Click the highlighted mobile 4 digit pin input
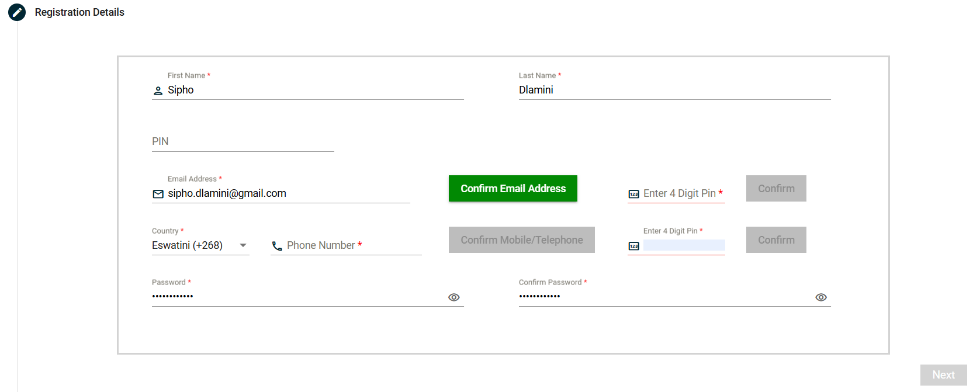This screenshot has width=980, height=392. 684,245
